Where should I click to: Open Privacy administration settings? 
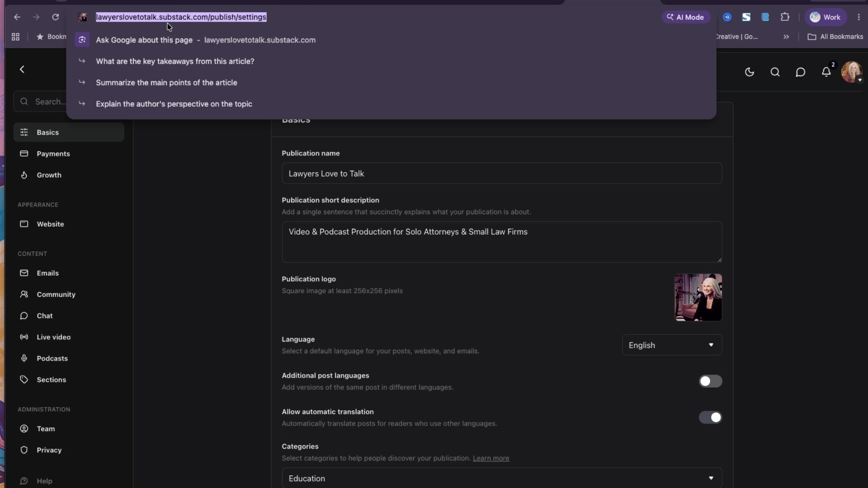click(69, 450)
